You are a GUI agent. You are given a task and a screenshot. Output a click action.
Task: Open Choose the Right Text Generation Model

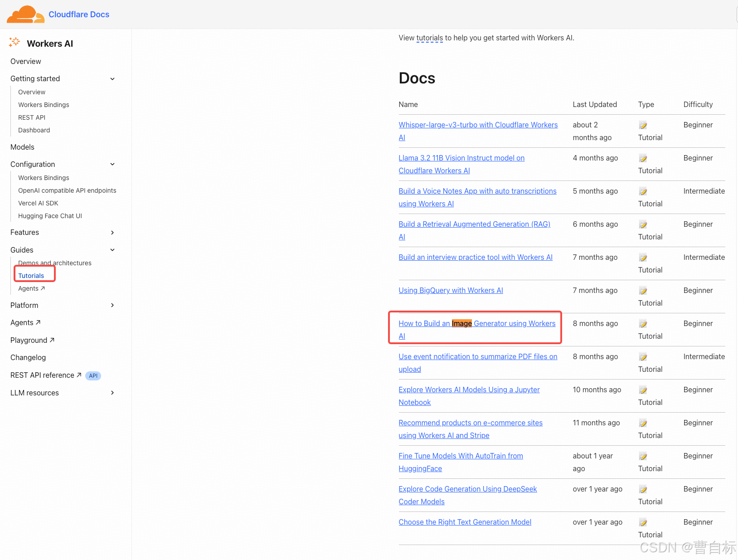[465, 522]
